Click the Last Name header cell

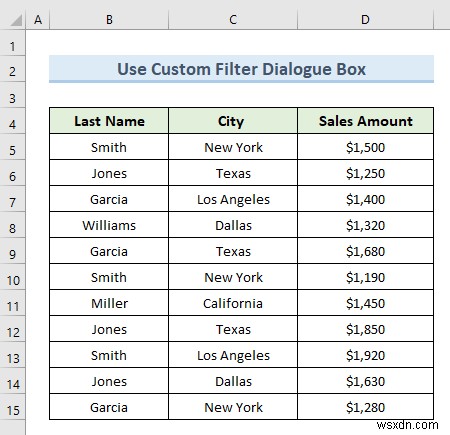109,121
